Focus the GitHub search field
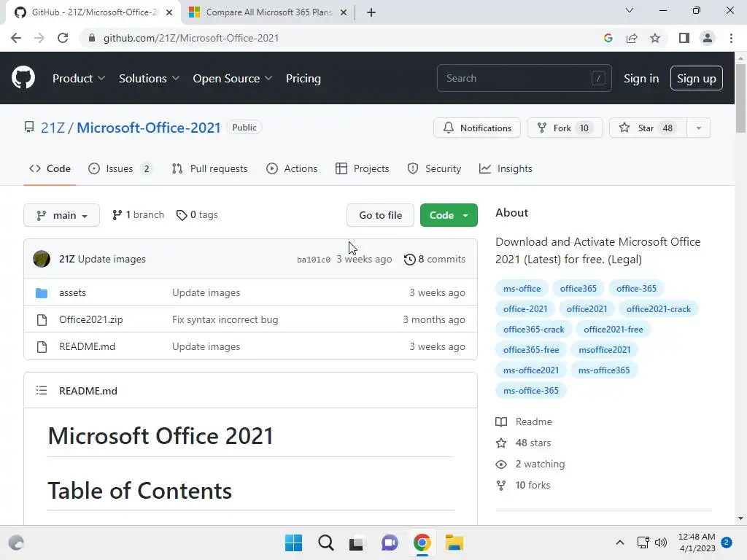The image size is (747, 560). click(x=524, y=78)
